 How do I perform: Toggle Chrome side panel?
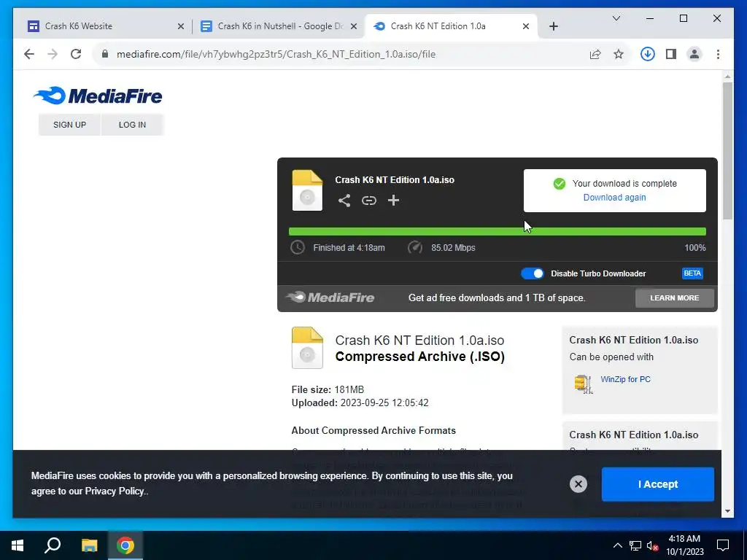[x=671, y=54]
